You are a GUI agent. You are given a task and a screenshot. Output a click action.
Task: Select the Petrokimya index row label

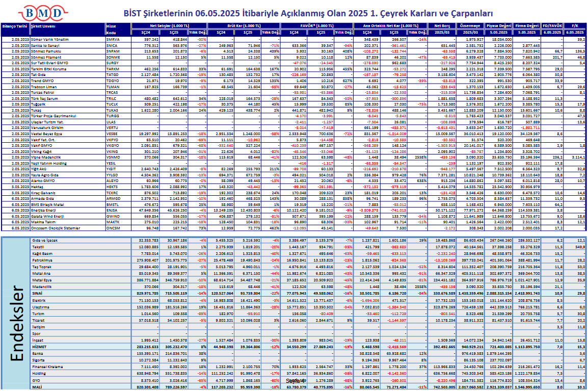tap(42, 260)
